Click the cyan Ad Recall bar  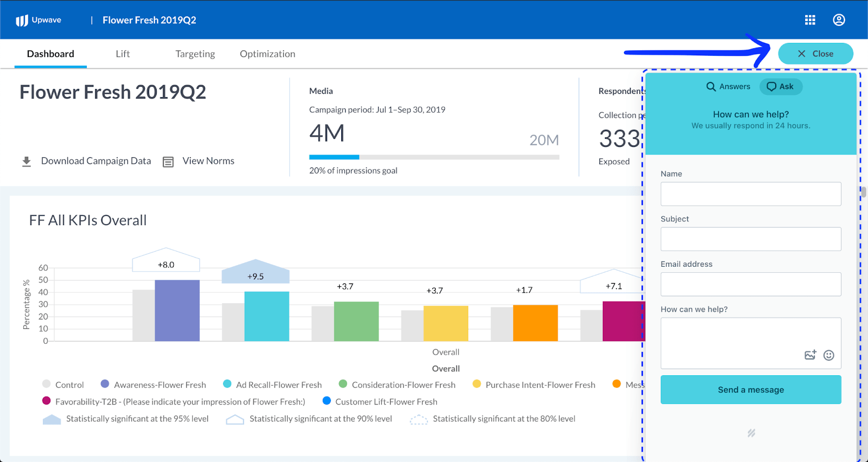(x=267, y=316)
